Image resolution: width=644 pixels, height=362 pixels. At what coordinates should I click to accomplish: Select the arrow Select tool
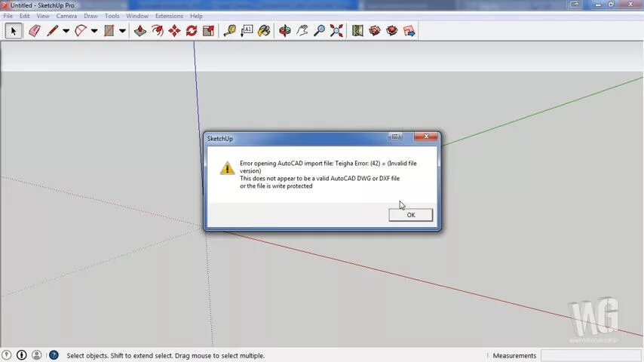[x=14, y=31]
